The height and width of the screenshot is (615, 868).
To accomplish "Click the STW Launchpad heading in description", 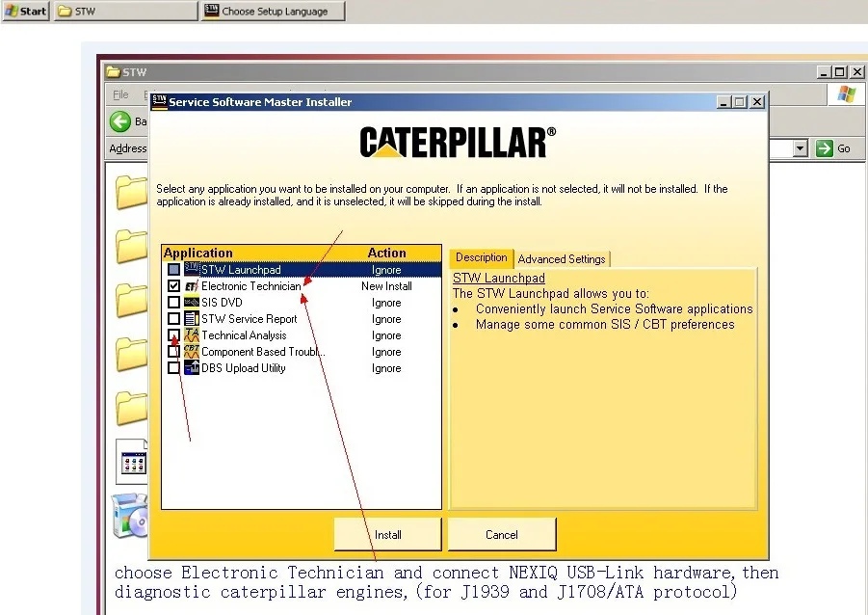I will point(499,279).
